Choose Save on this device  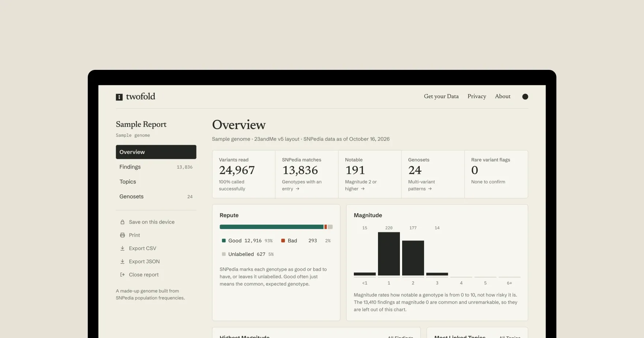(x=151, y=222)
